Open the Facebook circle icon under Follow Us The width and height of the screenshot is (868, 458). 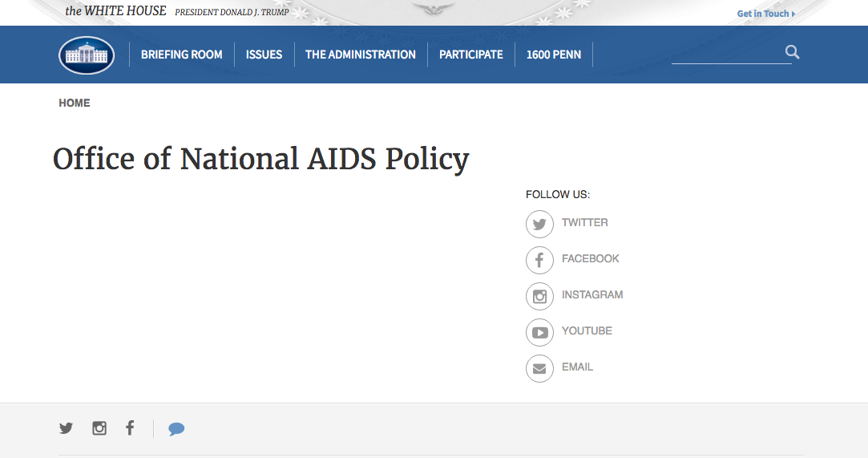(539, 260)
